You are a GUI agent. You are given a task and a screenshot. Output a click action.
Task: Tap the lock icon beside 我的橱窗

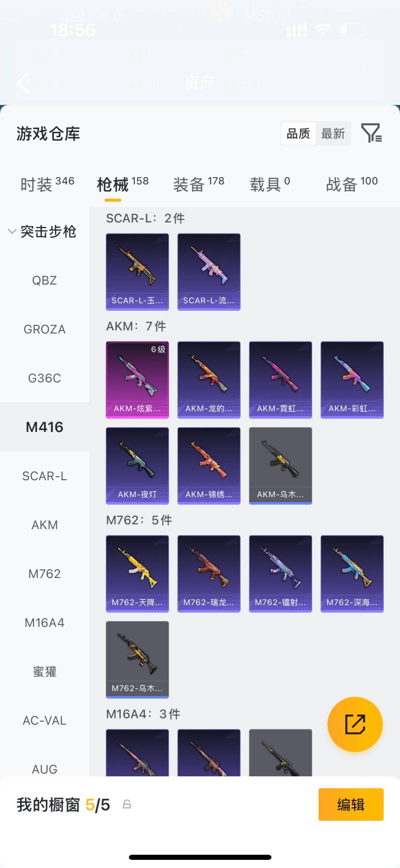(127, 804)
